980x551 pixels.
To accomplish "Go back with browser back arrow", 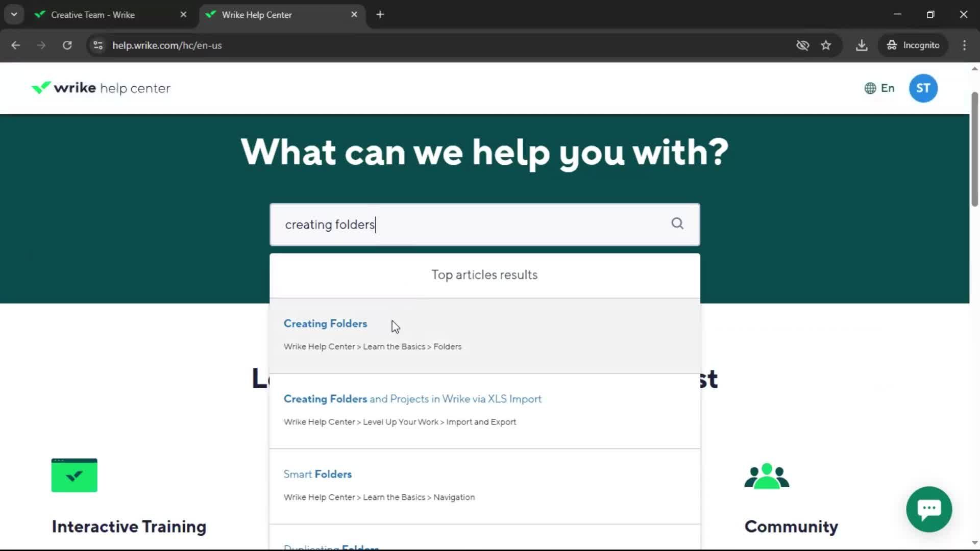I will tap(16, 45).
